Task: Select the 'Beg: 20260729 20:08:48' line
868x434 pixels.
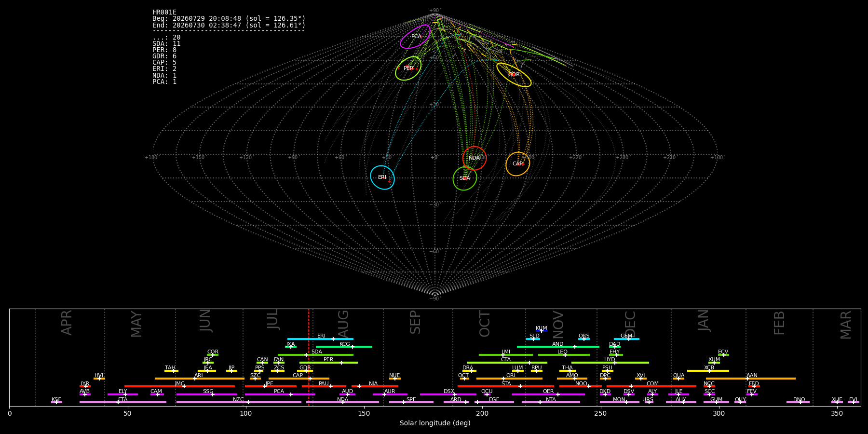Action: 229,19
